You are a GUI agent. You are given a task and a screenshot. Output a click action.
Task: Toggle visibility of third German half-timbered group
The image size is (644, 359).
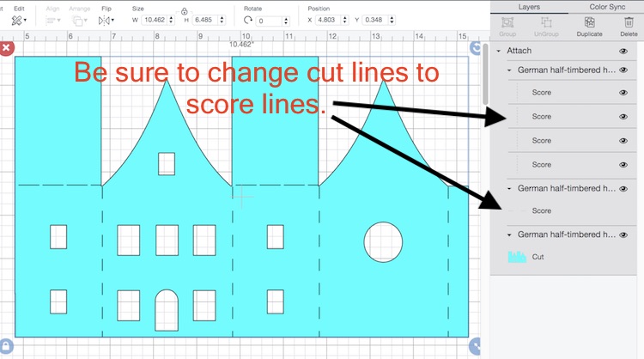(623, 234)
